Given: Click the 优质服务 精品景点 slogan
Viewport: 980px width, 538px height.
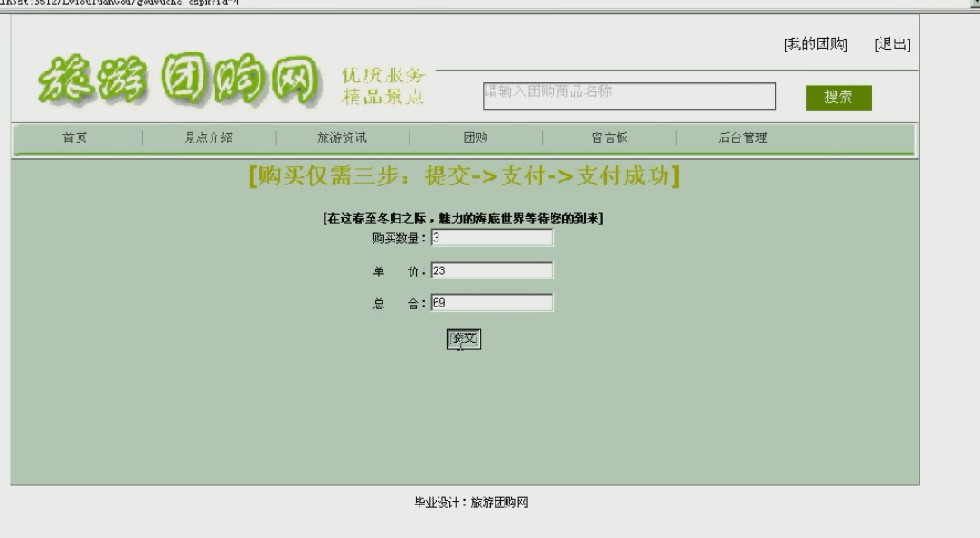Looking at the screenshot, I should pos(383,86).
